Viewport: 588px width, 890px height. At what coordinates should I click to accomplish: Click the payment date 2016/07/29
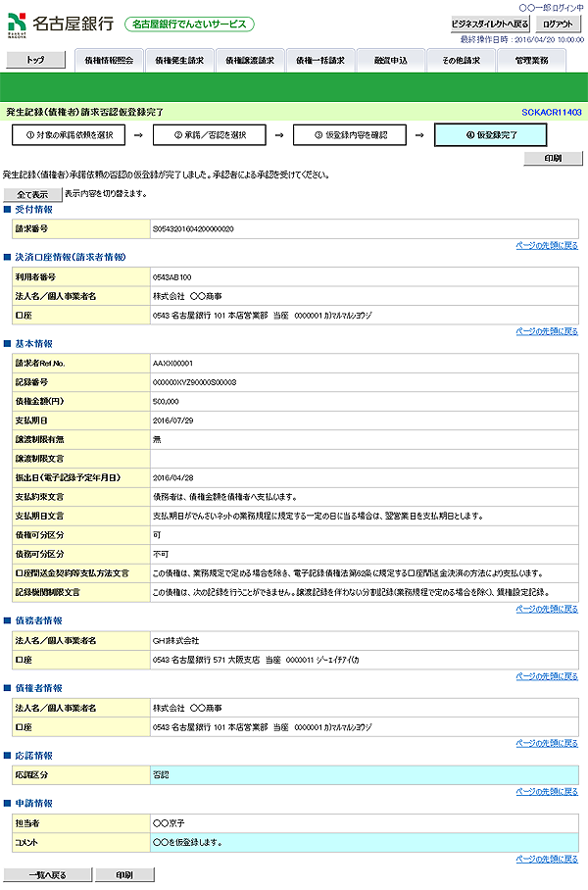point(173,420)
